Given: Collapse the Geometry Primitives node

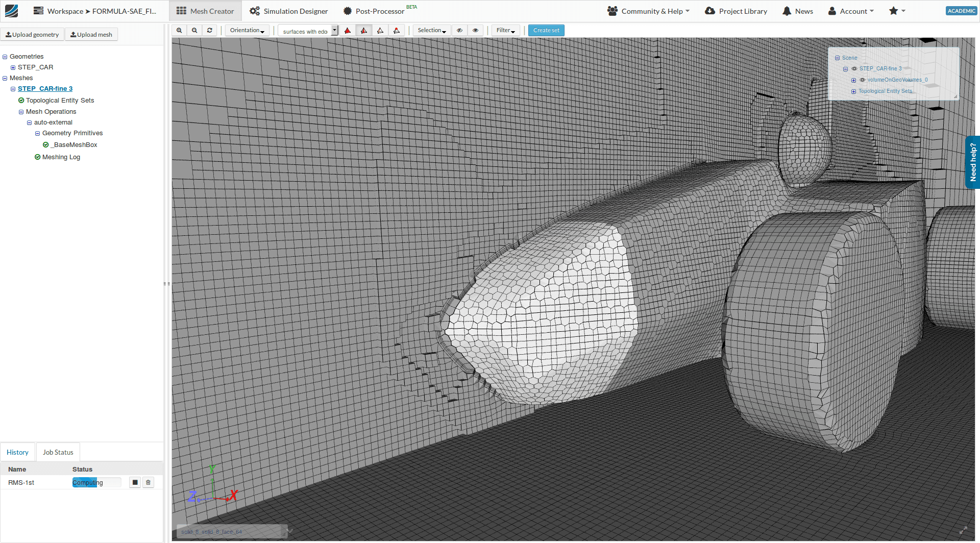Looking at the screenshot, I should tap(38, 134).
